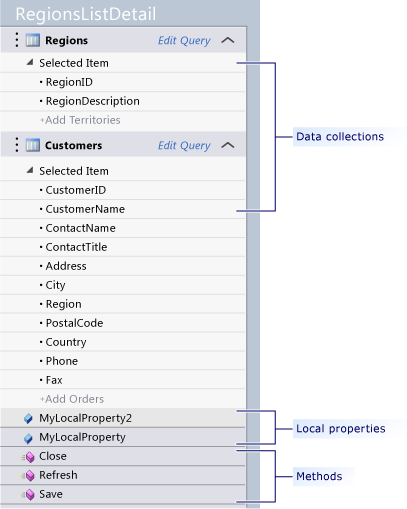Click the MyLocalProperty diamond icon
The width and height of the screenshot is (407, 509).
coord(28,438)
